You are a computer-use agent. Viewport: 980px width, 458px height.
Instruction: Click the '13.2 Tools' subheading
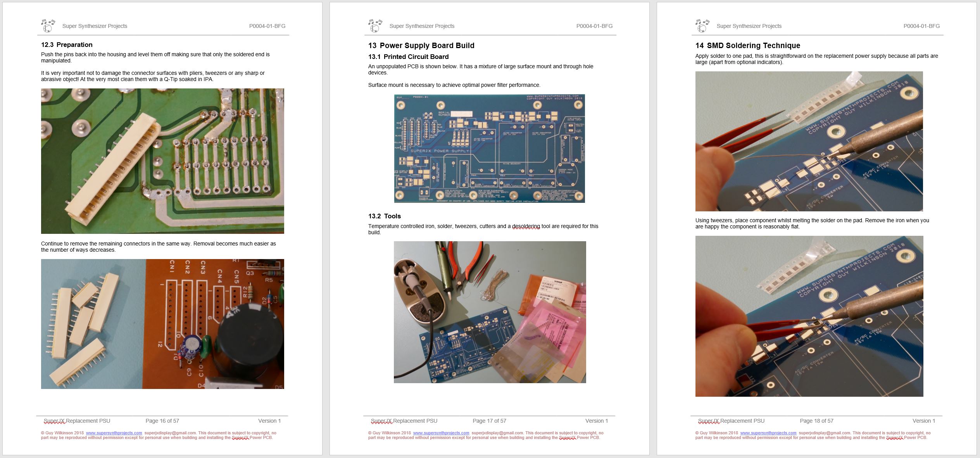pyautogui.click(x=384, y=216)
